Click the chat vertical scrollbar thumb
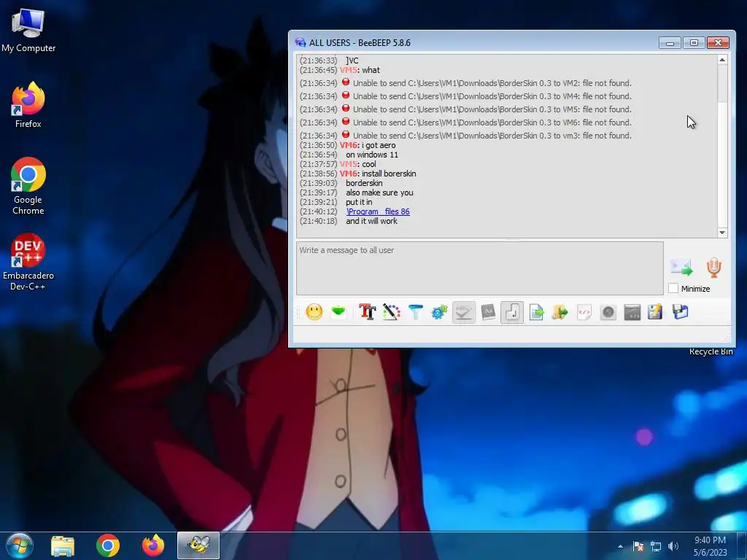The width and height of the screenshot is (747, 560). (x=722, y=83)
